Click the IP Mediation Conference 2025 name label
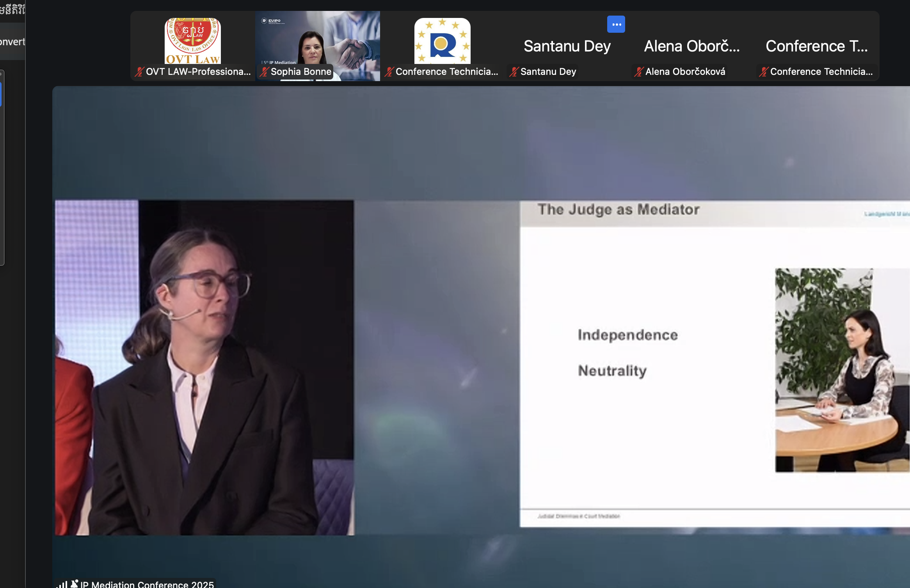 147,584
